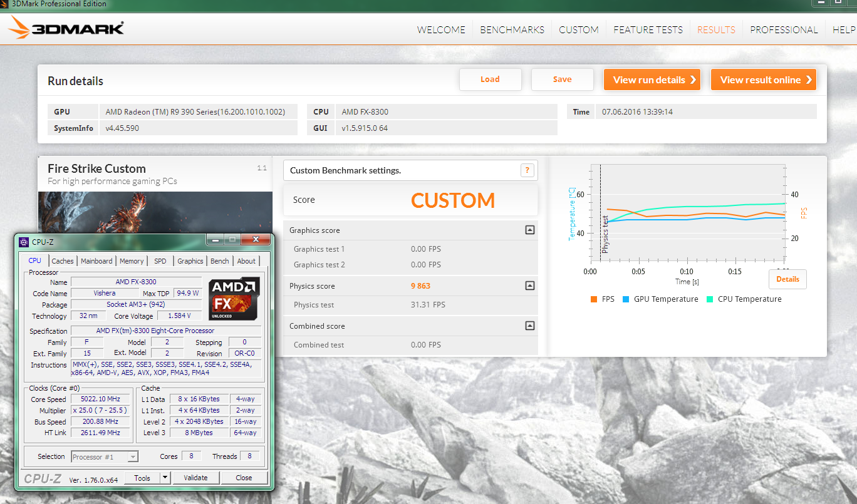Click the View run details button
The width and height of the screenshot is (857, 504).
tap(652, 80)
